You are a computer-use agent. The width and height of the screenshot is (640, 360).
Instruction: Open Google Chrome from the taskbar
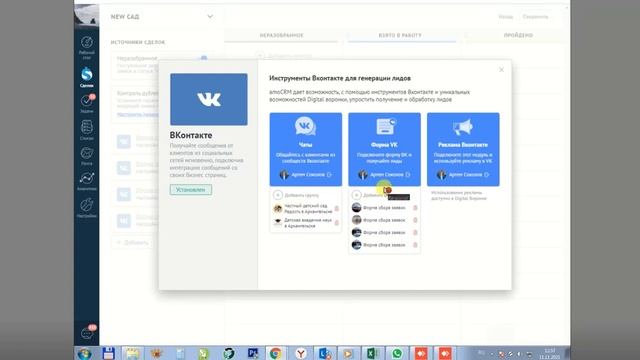pyautogui.click(x=276, y=353)
